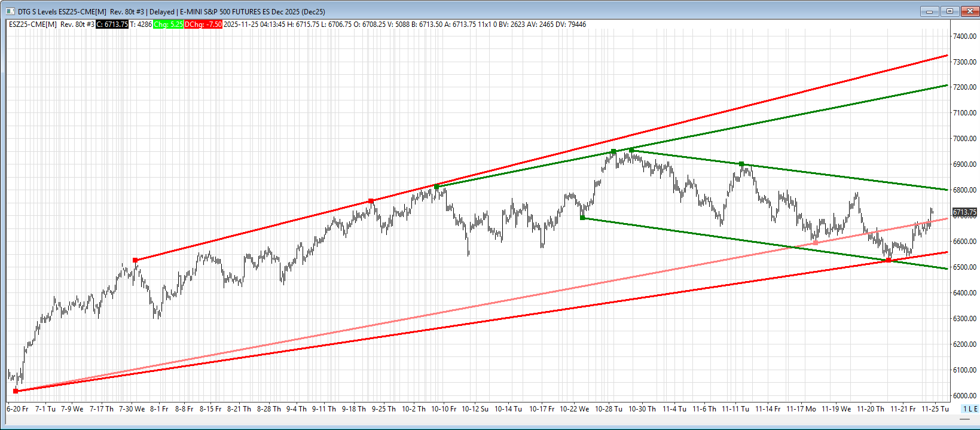The width and height of the screenshot is (980, 430).
Task: Click the pink trendline anchor near 11-17 Mo
Action: click(x=815, y=243)
